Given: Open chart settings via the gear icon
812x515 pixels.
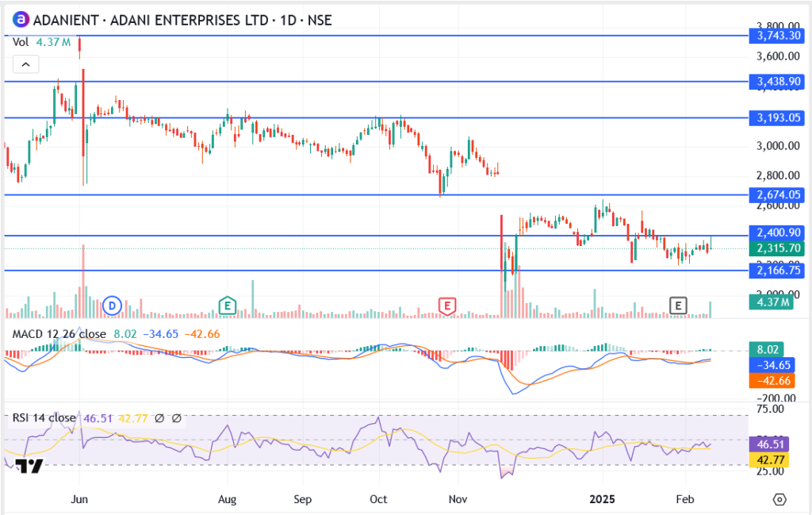Looking at the screenshot, I should (x=779, y=499).
